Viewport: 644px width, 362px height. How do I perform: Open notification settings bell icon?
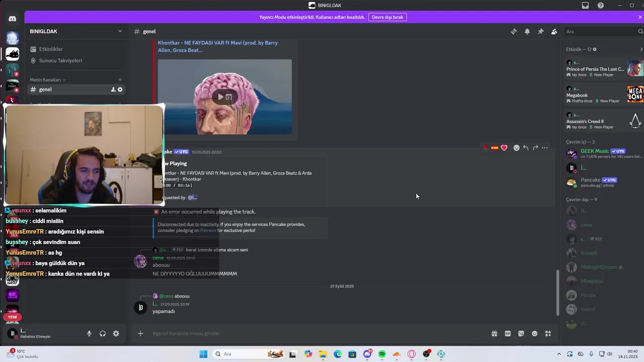point(527,31)
